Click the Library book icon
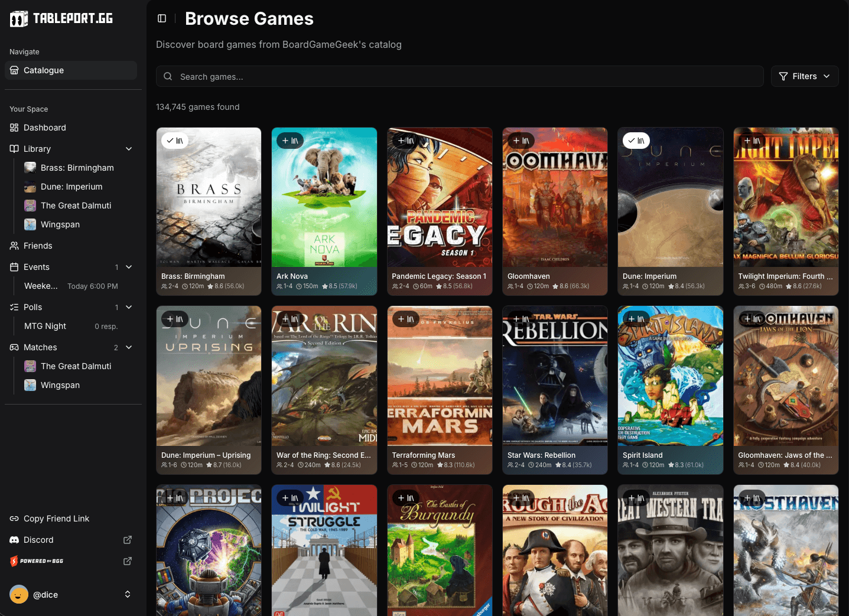The width and height of the screenshot is (849, 616). coord(14,149)
